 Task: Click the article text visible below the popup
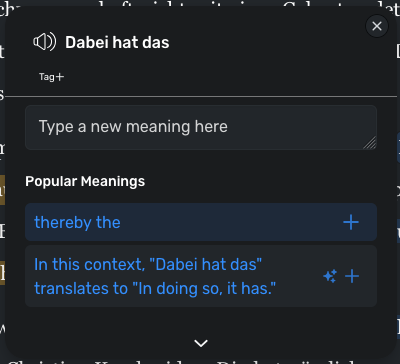(x=200, y=361)
